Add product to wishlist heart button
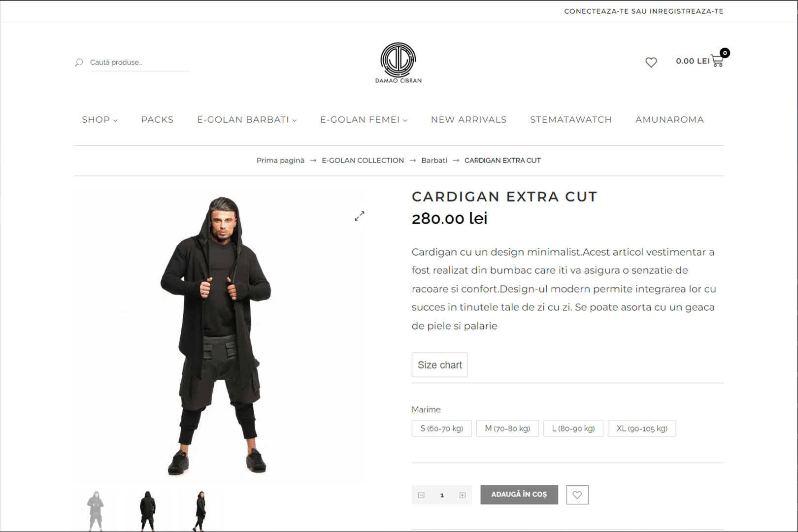Viewport: 798px width, 532px height. point(577,495)
